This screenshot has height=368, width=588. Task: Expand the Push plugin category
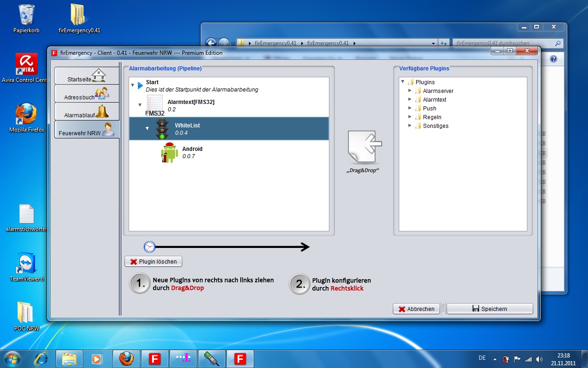click(410, 109)
